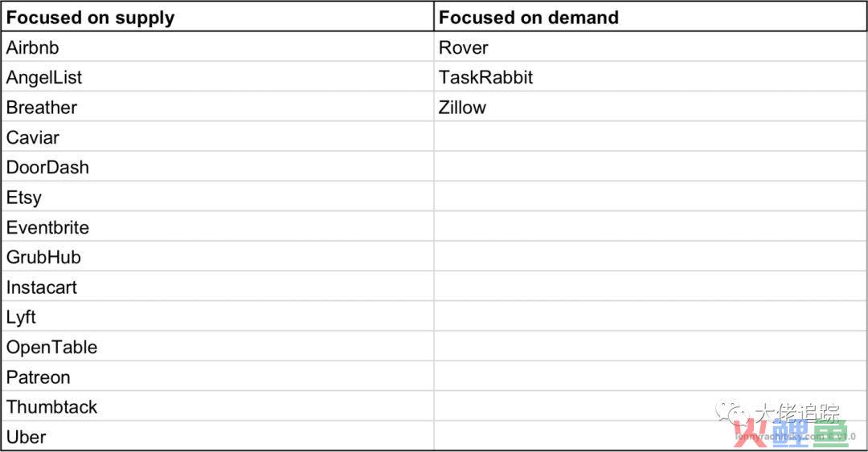Click the Breather cell
The width and height of the screenshot is (868, 452).
[217, 107]
